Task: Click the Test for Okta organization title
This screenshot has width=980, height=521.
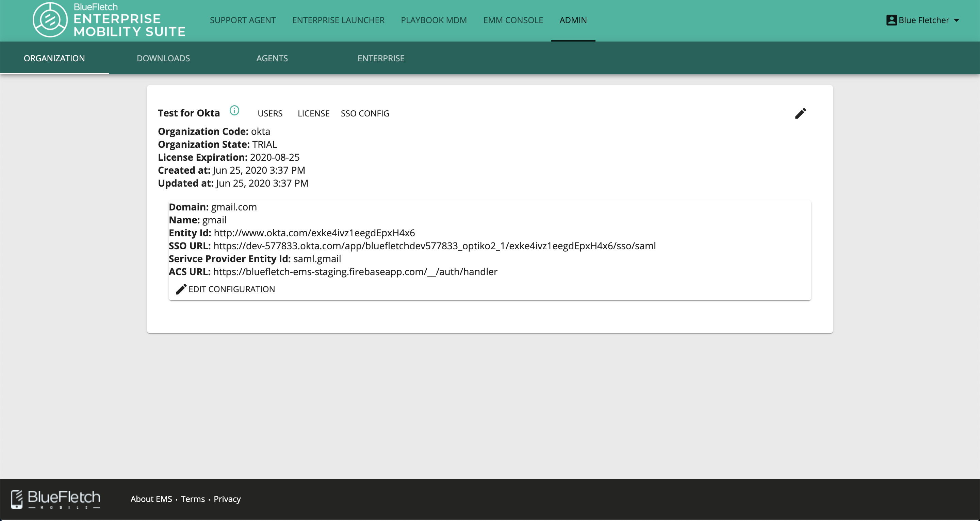Action: (189, 113)
